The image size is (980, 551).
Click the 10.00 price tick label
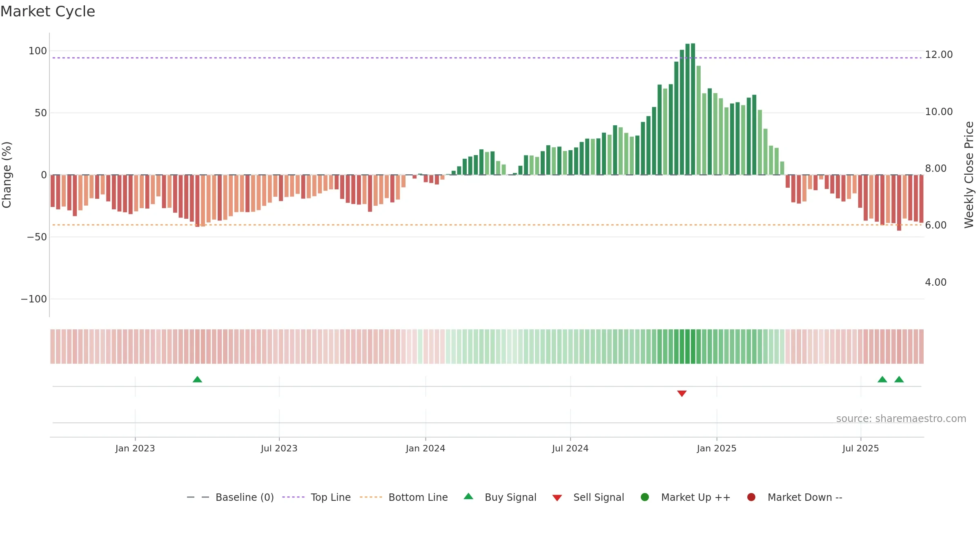939,112
